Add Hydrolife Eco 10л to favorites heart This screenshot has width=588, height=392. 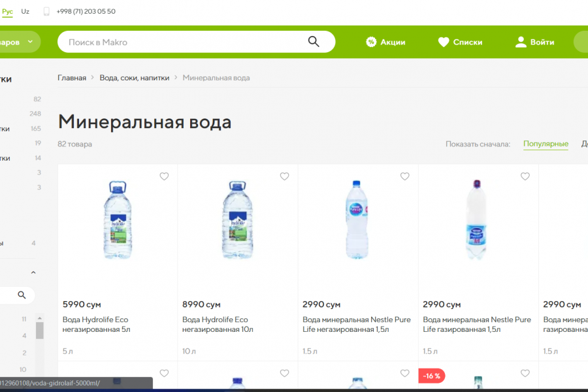click(285, 176)
